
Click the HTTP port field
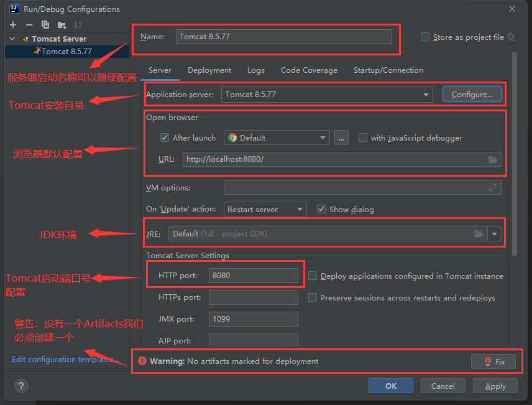(254, 276)
